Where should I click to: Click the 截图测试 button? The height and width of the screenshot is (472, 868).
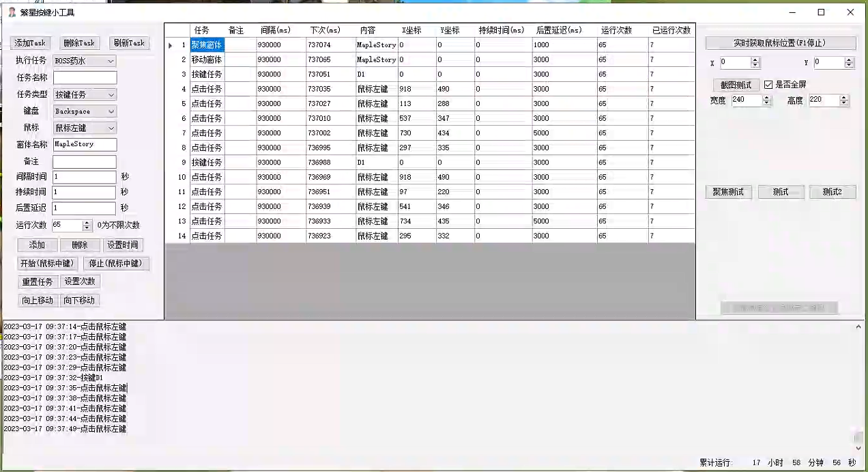coord(736,85)
